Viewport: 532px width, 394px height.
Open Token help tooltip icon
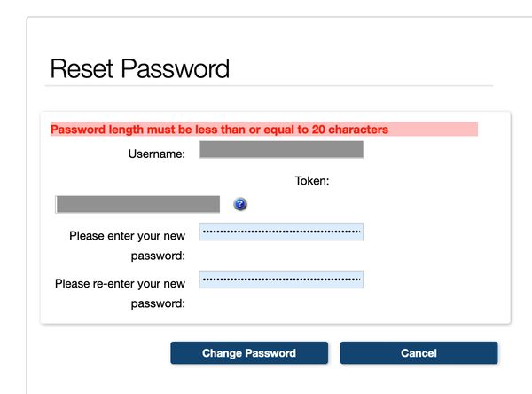(240, 204)
